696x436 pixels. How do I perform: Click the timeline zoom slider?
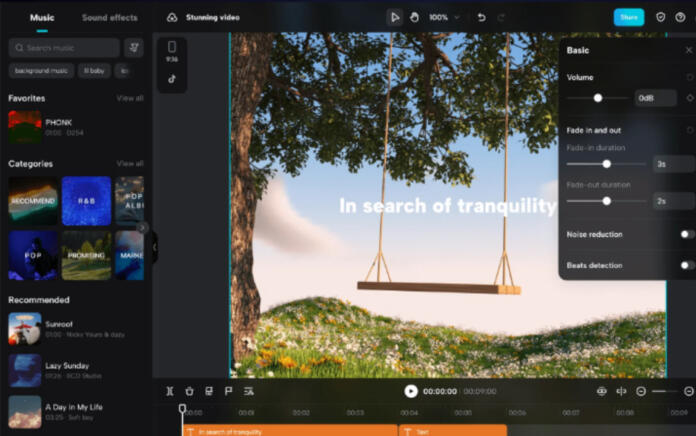pyautogui.click(x=664, y=391)
